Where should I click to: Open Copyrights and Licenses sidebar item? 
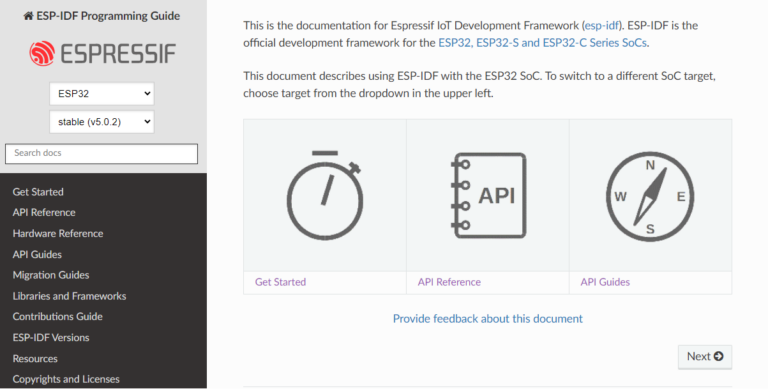pyautogui.click(x=66, y=379)
